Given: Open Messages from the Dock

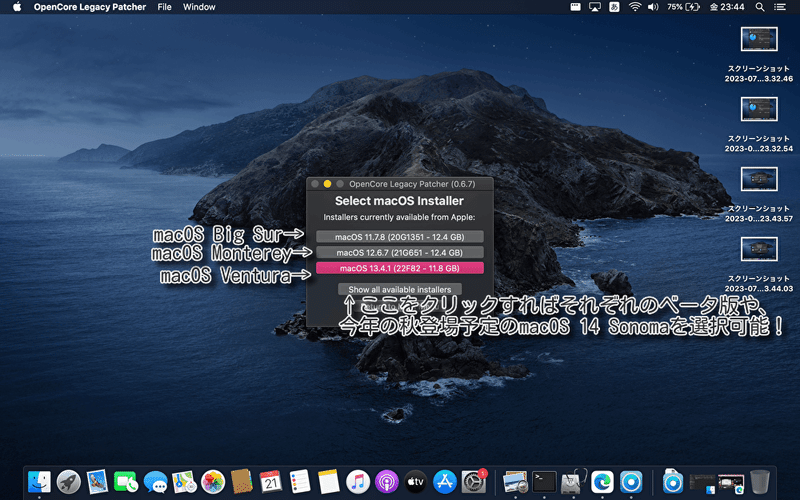Looking at the screenshot, I should point(155,482).
